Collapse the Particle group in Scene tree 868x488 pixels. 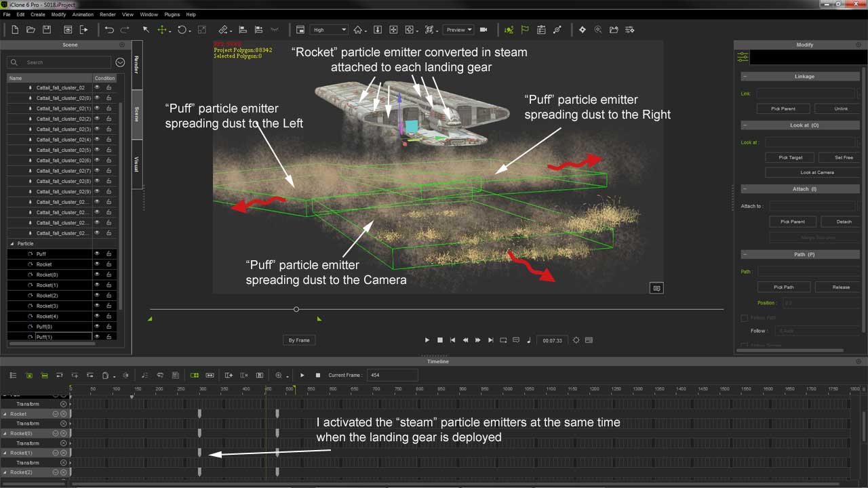point(12,243)
